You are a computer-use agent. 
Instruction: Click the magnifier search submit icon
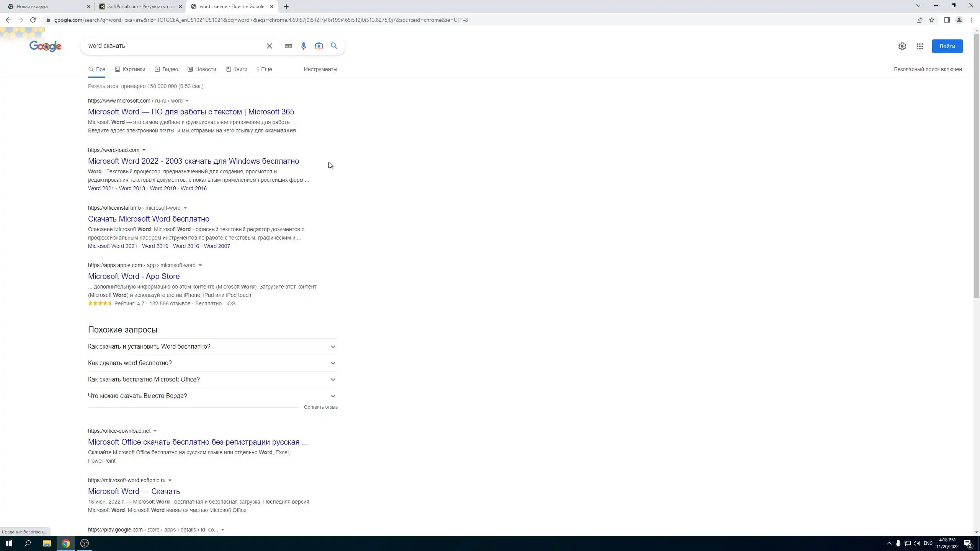coord(334,46)
